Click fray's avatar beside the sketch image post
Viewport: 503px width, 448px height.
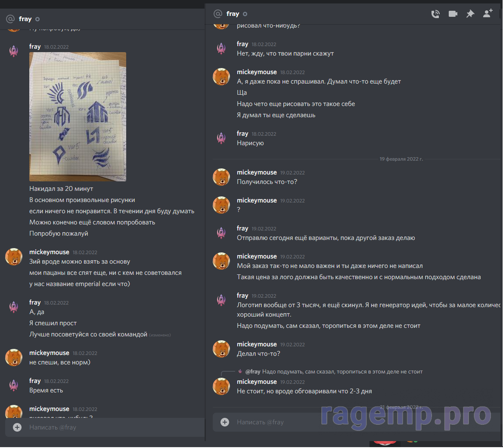(x=14, y=52)
